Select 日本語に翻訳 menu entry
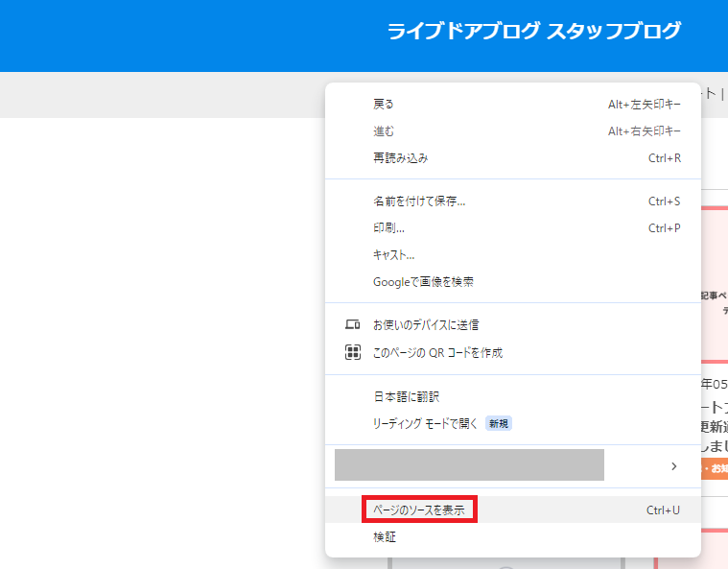Viewport: 728px width, 569px height. coord(512,396)
